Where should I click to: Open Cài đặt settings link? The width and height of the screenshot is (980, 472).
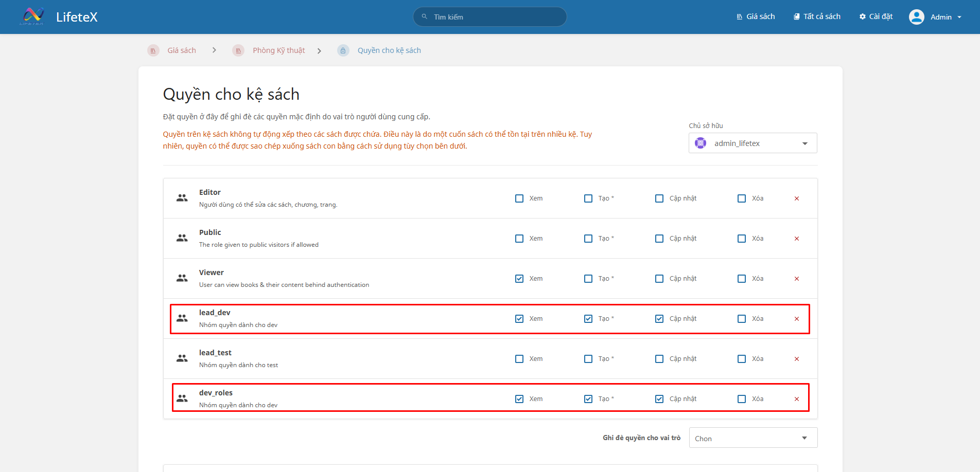click(x=876, y=16)
